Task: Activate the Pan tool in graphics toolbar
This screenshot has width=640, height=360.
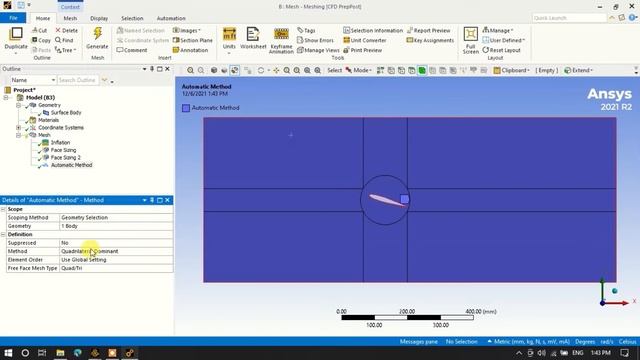Action: click(276, 70)
